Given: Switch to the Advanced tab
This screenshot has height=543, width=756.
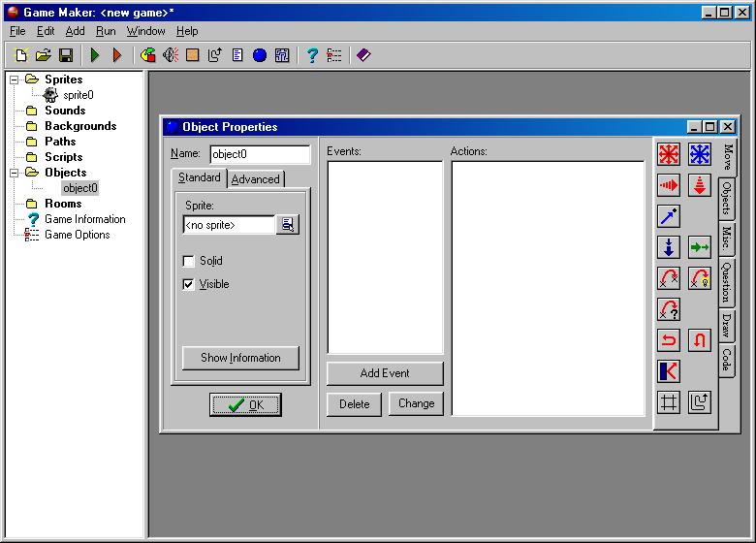Looking at the screenshot, I should pyautogui.click(x=255, y=179).
